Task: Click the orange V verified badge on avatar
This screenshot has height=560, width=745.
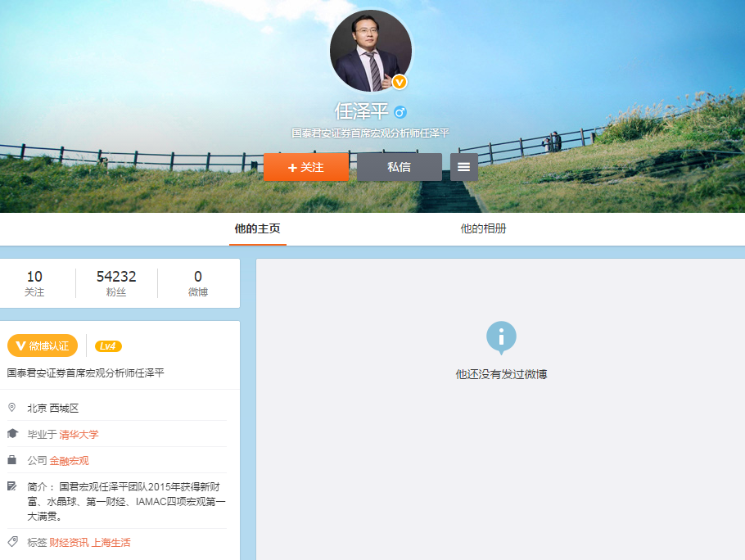Action: pyautogui.click(x=400, y=82)
